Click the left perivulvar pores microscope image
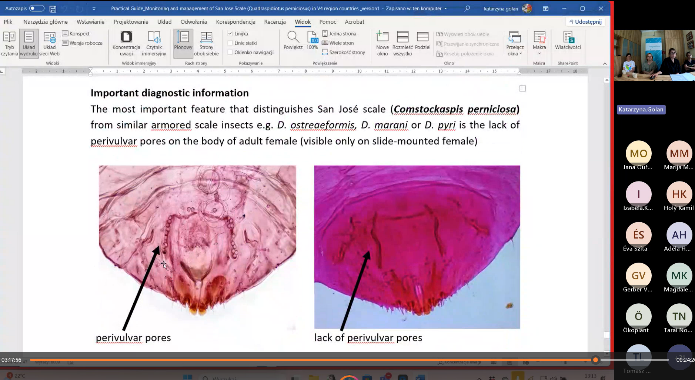 click(x=197, y=247)
